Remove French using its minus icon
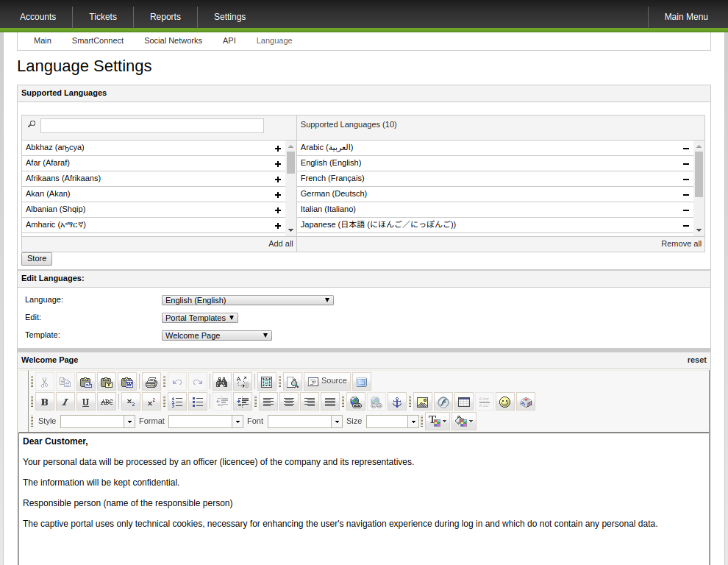 pyautogui.click(x=686, y=180)
